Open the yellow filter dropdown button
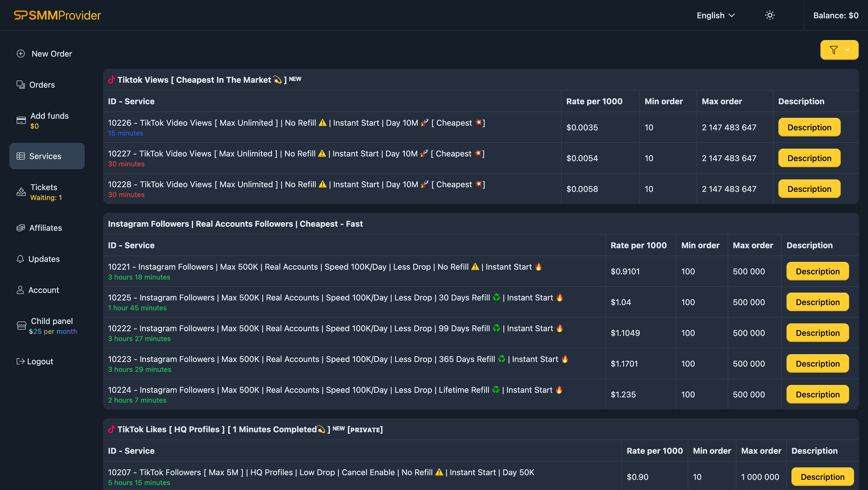The image size is (868, 490). tap(834, 50)
